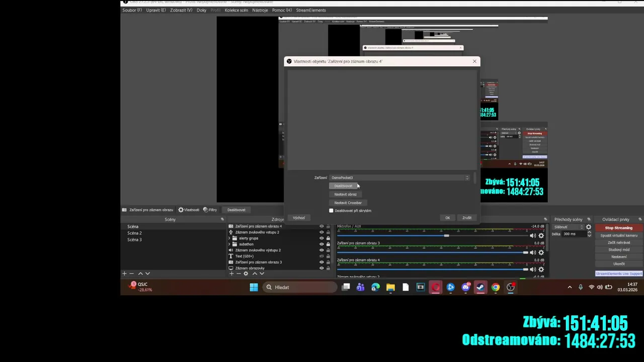Add a new source with plus icon
Viewport: 644px width, 362px height.
[x=231, y=274]
